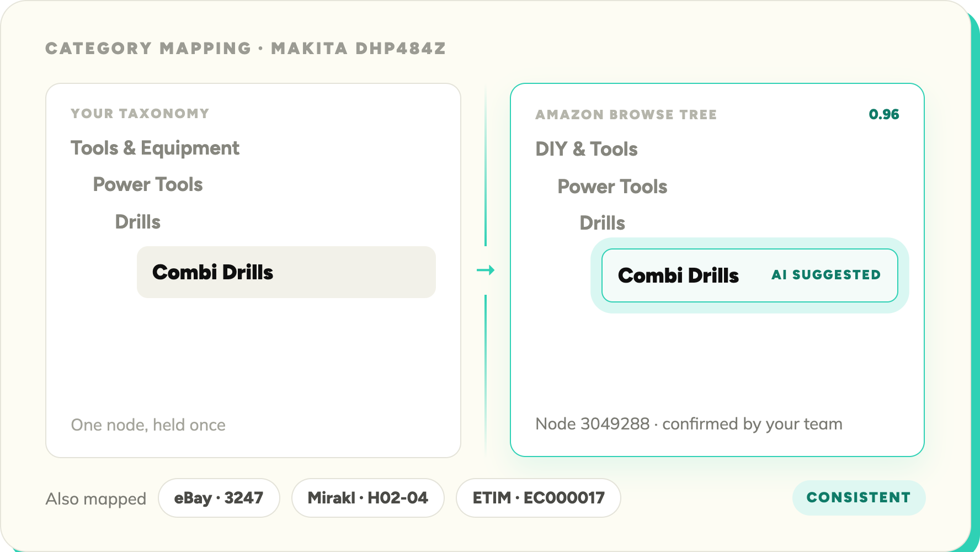This screenshot has height=552, width=980.
Task: Click the YOUR TAXONOMY panel label
Action: tap(140, 114)
